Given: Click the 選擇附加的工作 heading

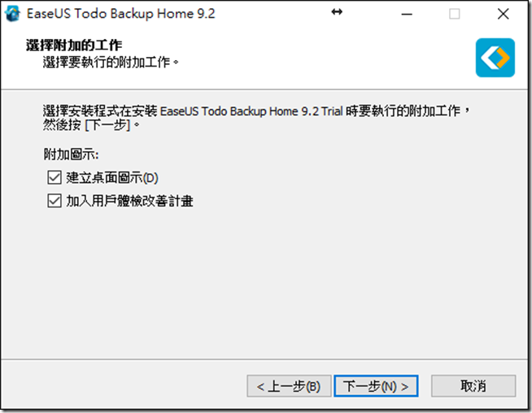Looking at the screenshot, I should [74, 45].
